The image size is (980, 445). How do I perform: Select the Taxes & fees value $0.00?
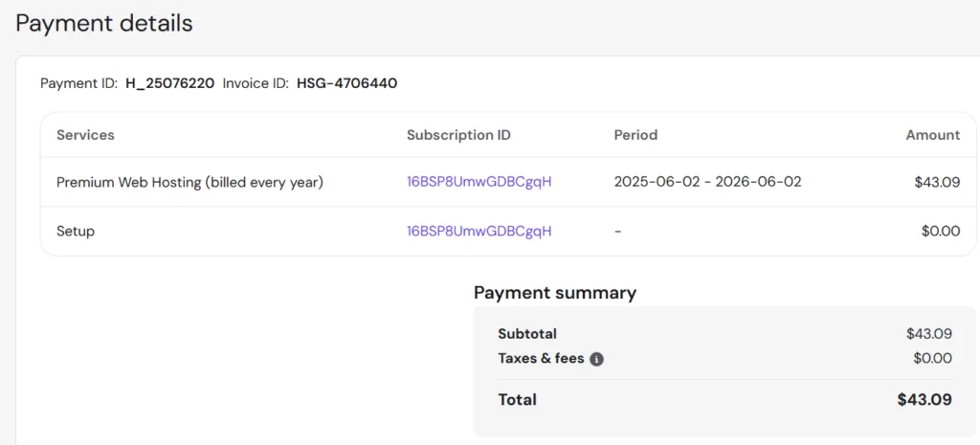coord(932,359)
